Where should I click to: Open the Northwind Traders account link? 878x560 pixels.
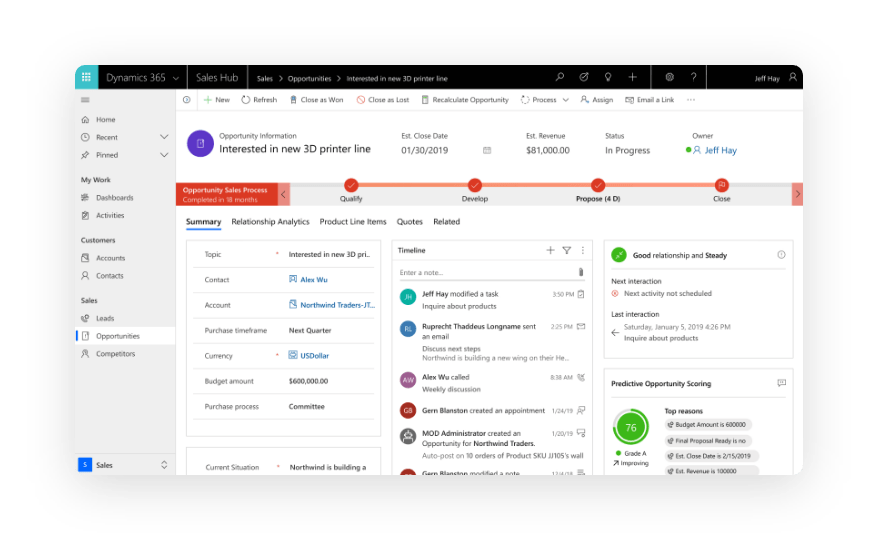click(337, 305)
